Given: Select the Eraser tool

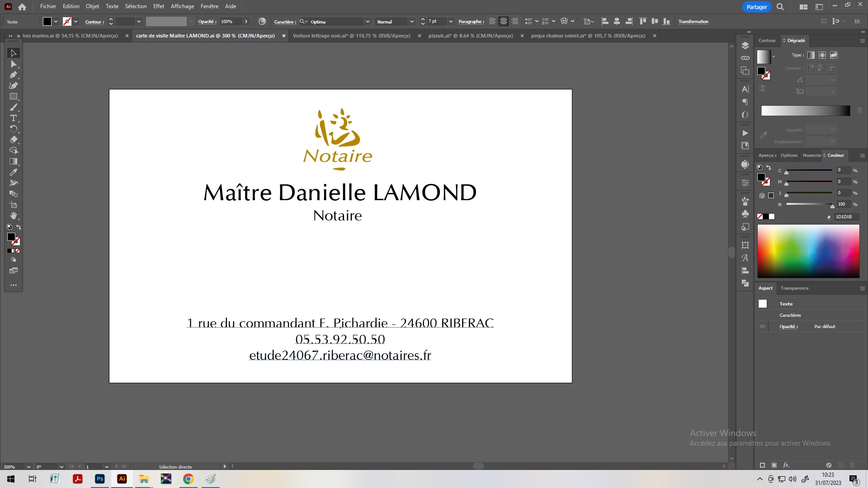Looking at the screenshot, I should (14, 140).
